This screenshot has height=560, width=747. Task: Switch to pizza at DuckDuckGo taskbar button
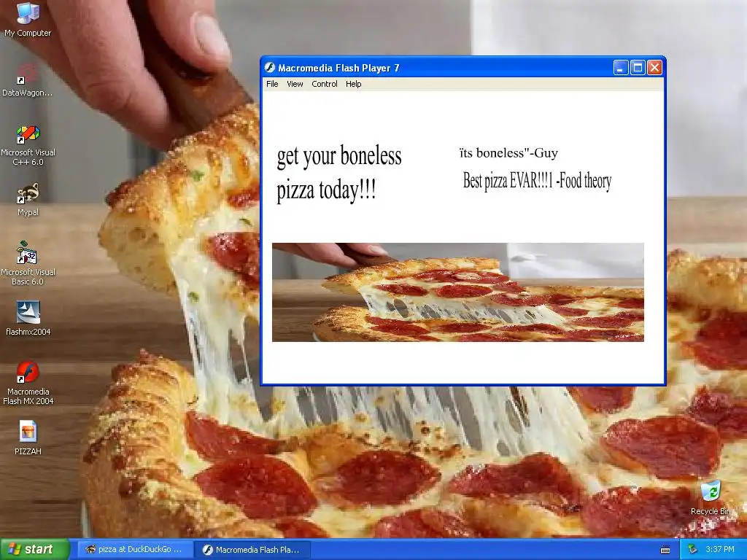pos(135,549)
